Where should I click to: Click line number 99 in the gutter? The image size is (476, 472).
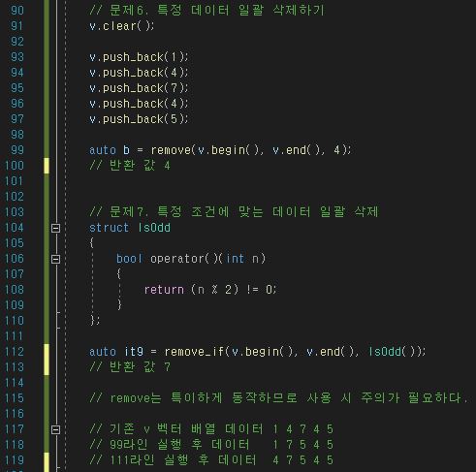click(x=17, y=150)
